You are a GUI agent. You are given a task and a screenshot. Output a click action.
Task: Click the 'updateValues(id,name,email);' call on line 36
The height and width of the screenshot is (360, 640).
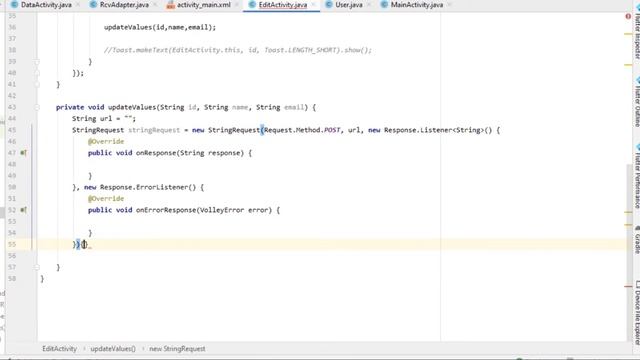pos(160,27)
